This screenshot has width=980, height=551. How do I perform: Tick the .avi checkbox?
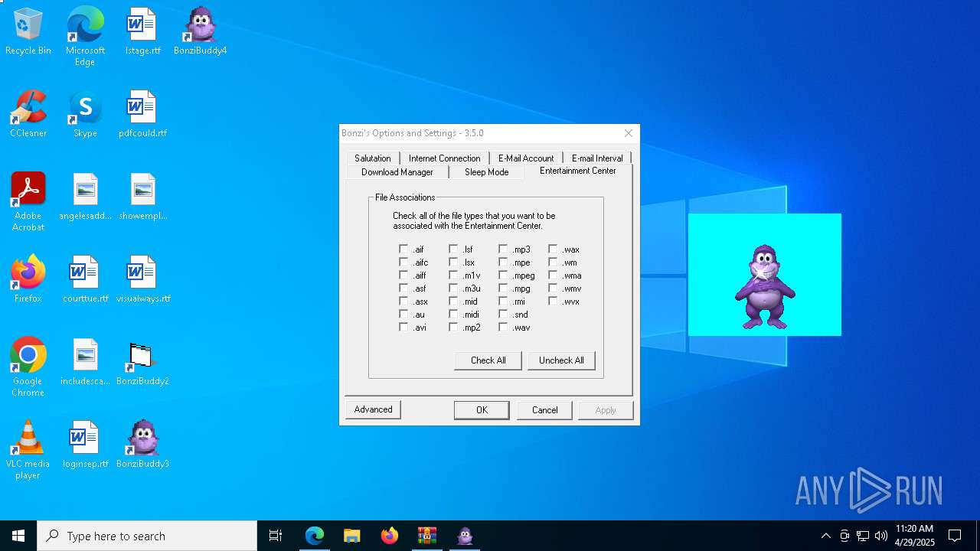tap(403, 328)
